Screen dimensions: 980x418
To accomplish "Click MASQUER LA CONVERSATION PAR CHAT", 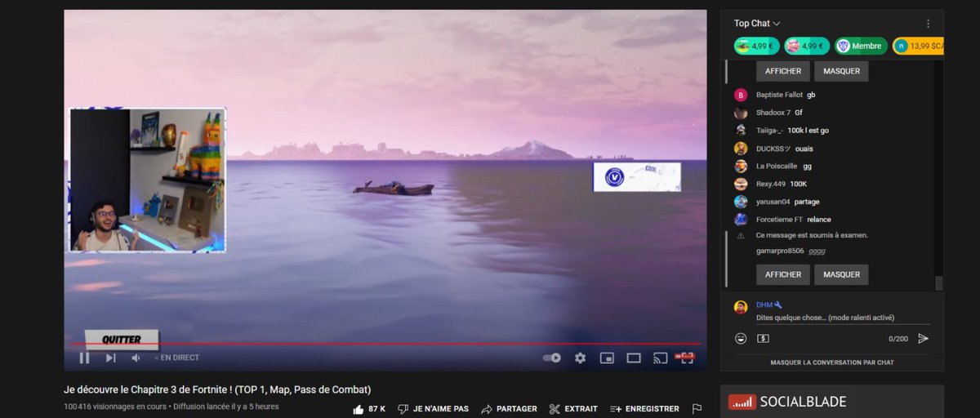I will (x=832, y=362).
